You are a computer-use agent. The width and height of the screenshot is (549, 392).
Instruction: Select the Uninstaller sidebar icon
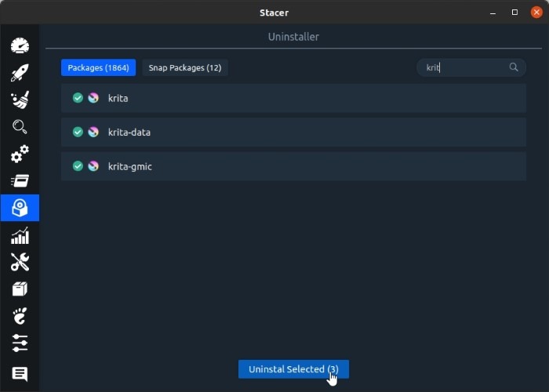pos(20,208)
